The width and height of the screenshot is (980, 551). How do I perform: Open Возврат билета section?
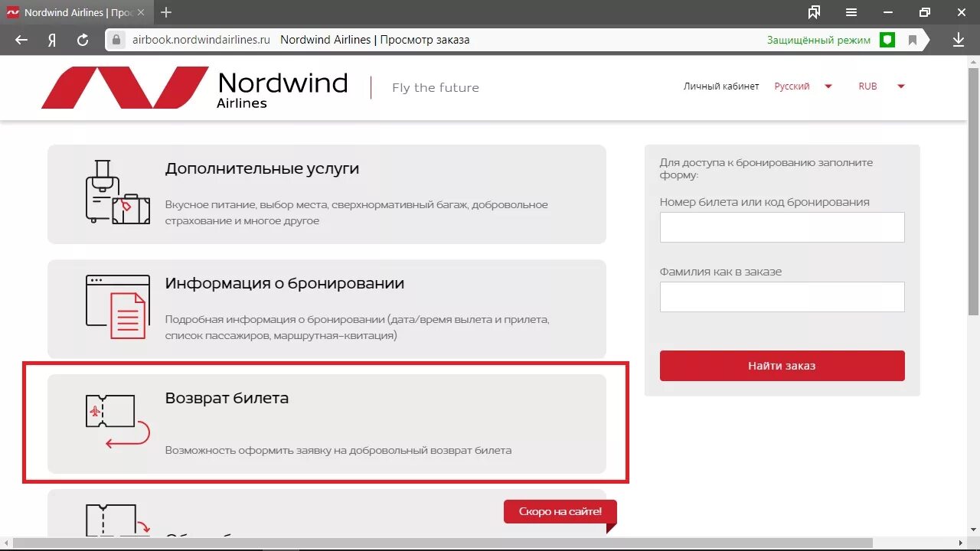pyautogui.click(x=327, y=424)
